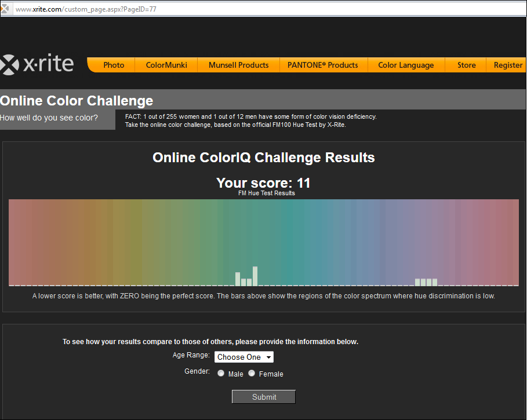Click the tallest error bar in green region
Image resolution: width=527 pixels, height=420 pixels.
tap(255, 276)
